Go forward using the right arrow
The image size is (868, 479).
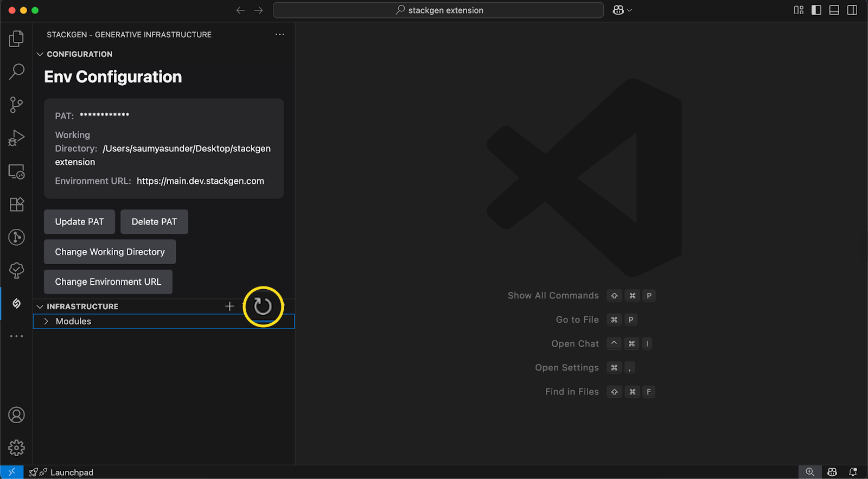(x=259, y=10)
